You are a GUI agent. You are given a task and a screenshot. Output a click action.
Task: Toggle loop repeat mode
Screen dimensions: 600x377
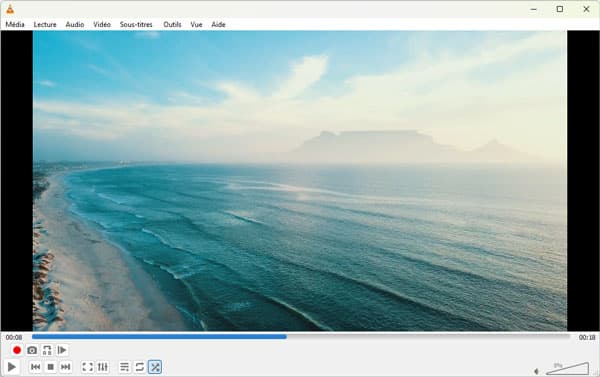pos(140,367)
